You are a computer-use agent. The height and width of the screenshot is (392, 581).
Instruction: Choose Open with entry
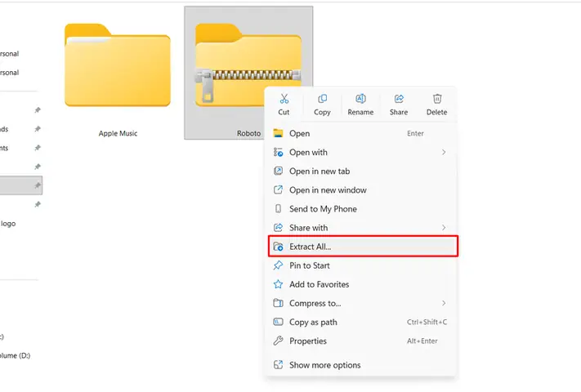pyautogui.click(x=362, y=152)
